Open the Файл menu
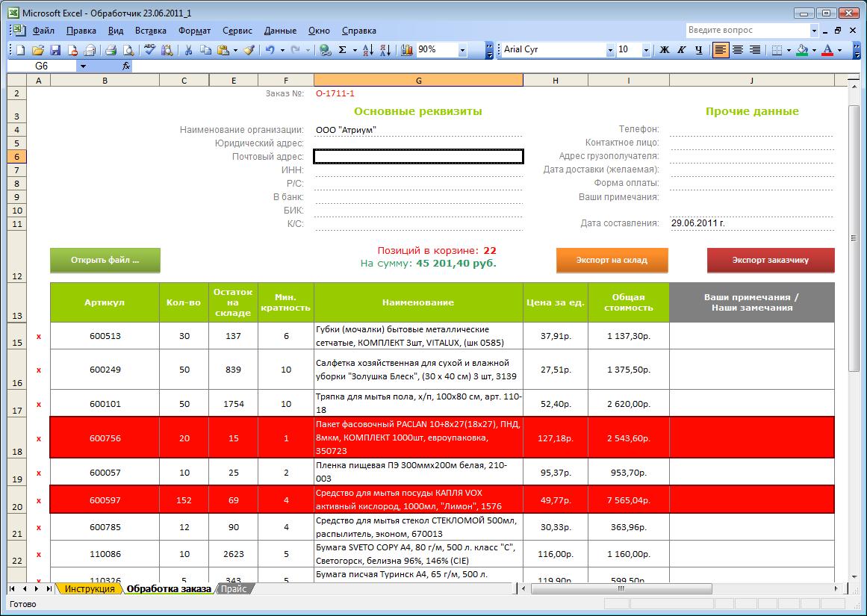Image resolution: width=867 pixels, height=616 pixels. tap(43, 31)
